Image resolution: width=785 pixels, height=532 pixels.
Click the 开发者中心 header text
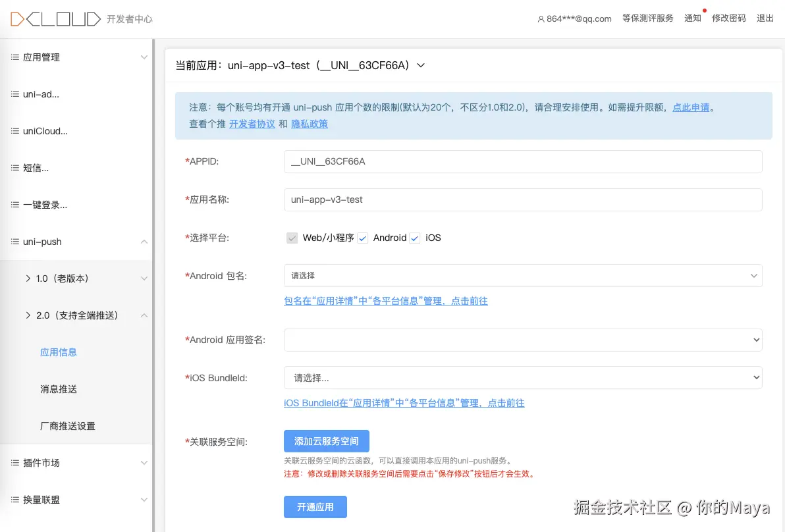click(130, 20)
